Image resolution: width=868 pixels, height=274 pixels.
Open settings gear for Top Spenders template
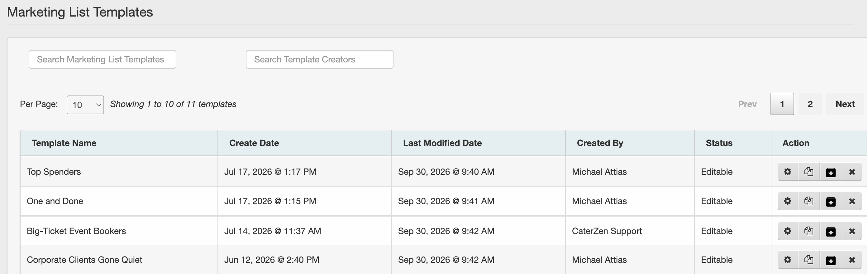[x=788, y=172]
